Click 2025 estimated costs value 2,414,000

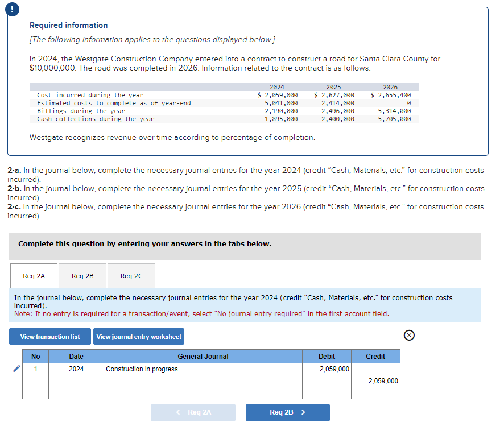click(338, 103)
